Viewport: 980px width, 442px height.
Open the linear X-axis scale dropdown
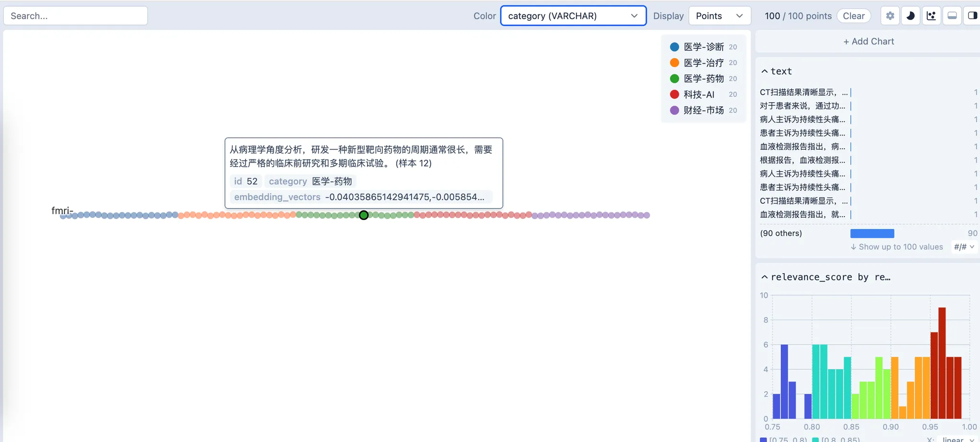click(954, 439)
